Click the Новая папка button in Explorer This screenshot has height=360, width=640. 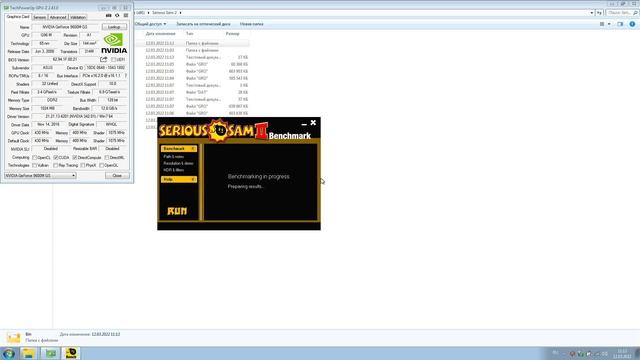pyautogui.click(x=251, y=24)
